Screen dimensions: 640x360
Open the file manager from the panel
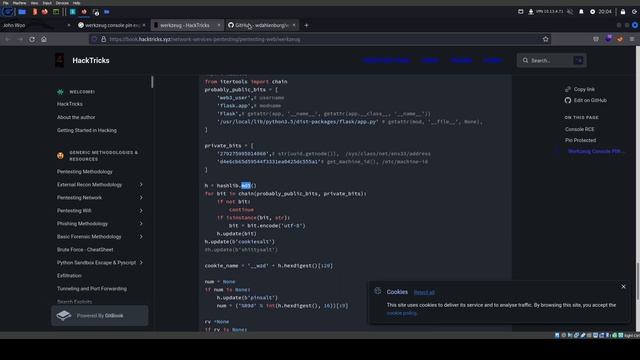[x=22, y=12]
